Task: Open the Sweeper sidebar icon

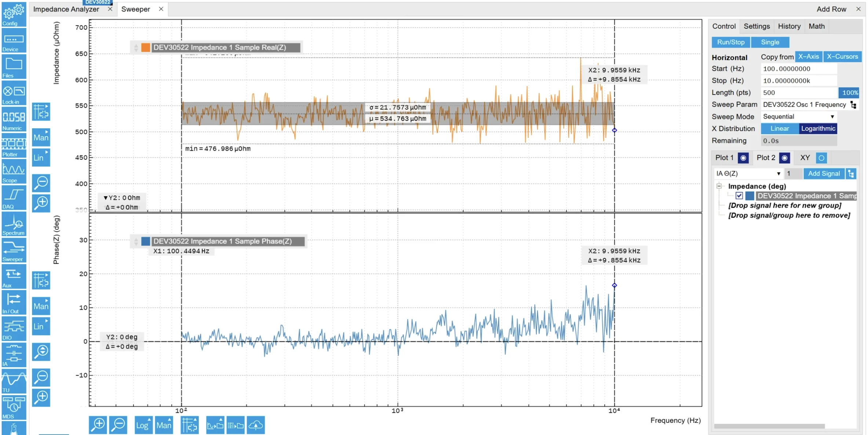Action: pos(14,251)
